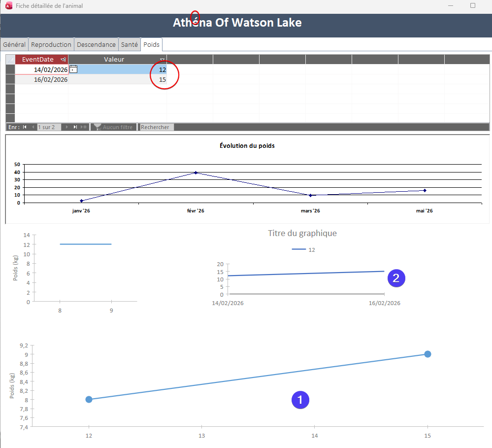
Task: Click the Valeur cell containing 12
Action: [x=117, y=69]
